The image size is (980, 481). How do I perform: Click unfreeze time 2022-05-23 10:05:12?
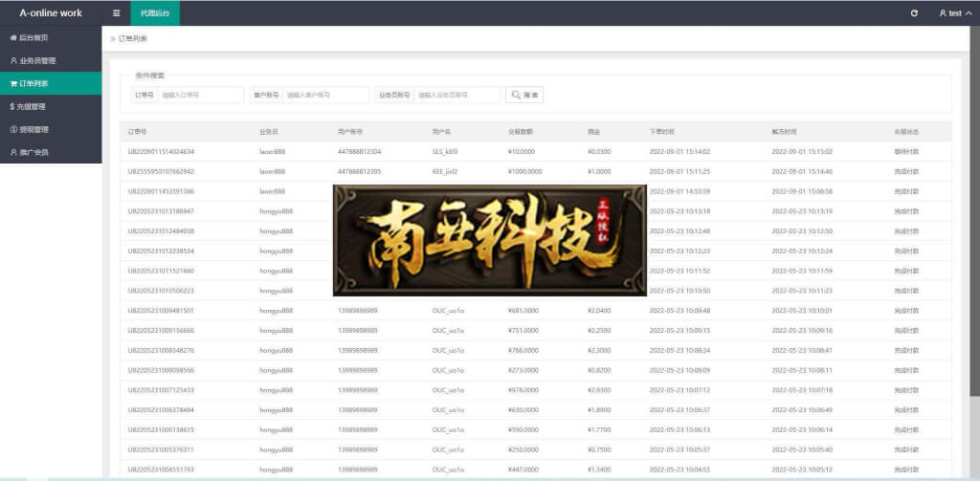802,470
